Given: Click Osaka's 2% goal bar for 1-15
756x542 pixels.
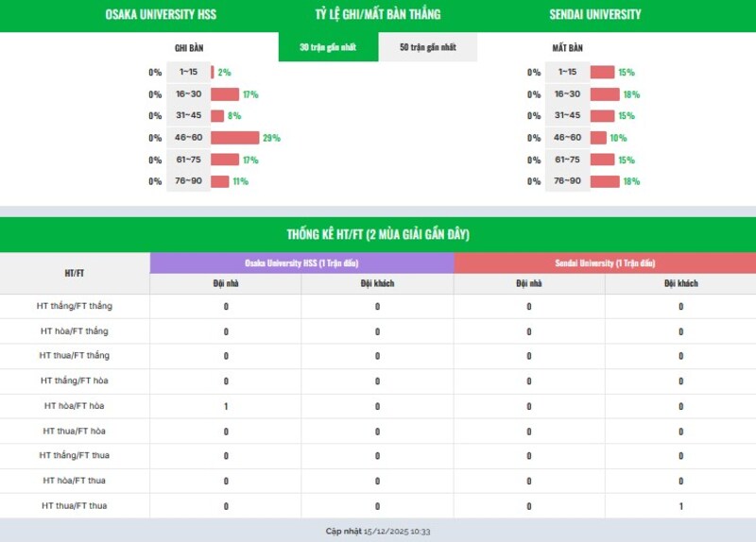Looking at the screenshot, I should (213, 73).
